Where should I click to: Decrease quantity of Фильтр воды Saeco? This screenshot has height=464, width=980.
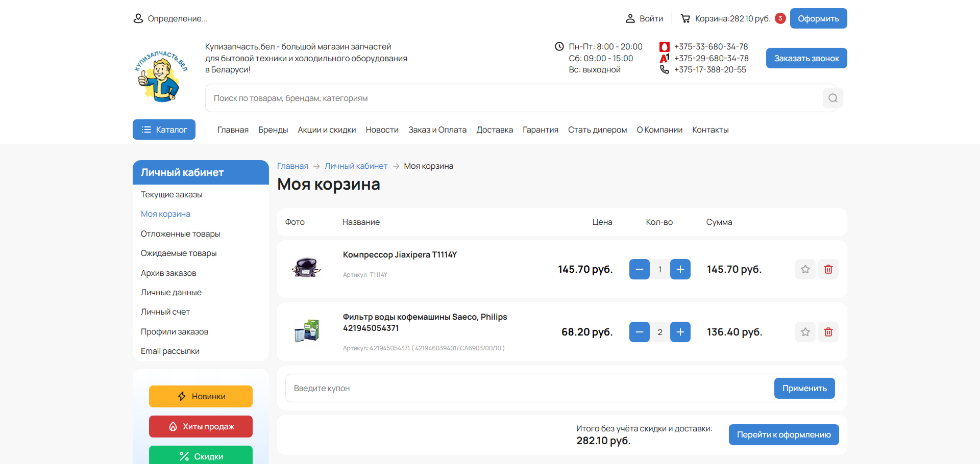[x=639, y=332]
